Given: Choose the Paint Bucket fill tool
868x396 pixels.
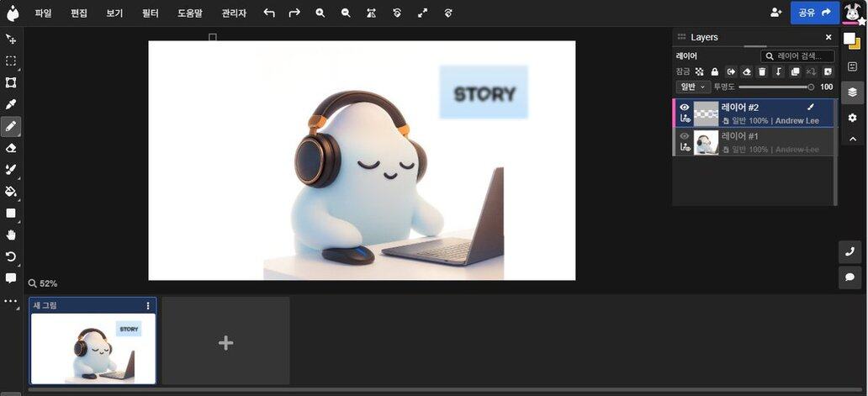Looking at the screenshot, I should coord(11,192).
